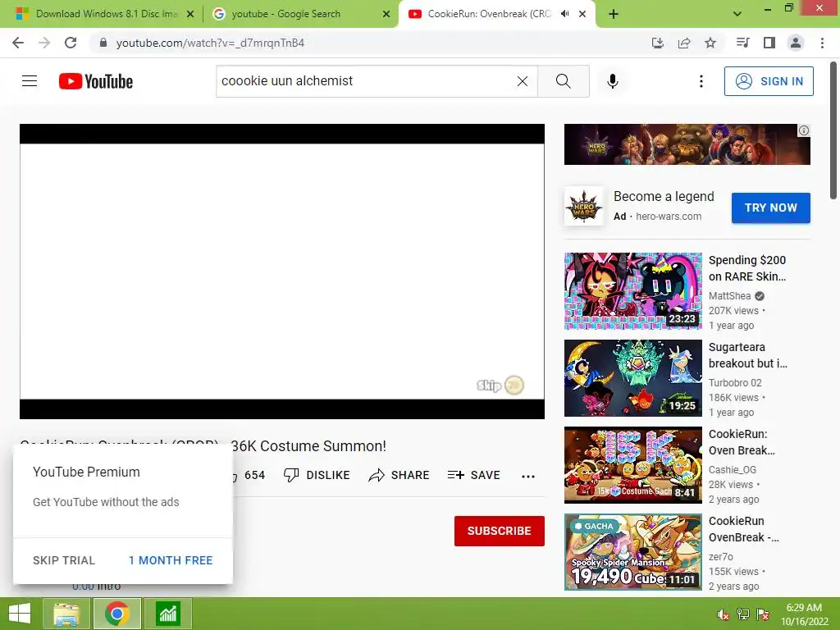Open the network tray icon
This screenshot has height=630, width=840.
click(x=742, y=614)
